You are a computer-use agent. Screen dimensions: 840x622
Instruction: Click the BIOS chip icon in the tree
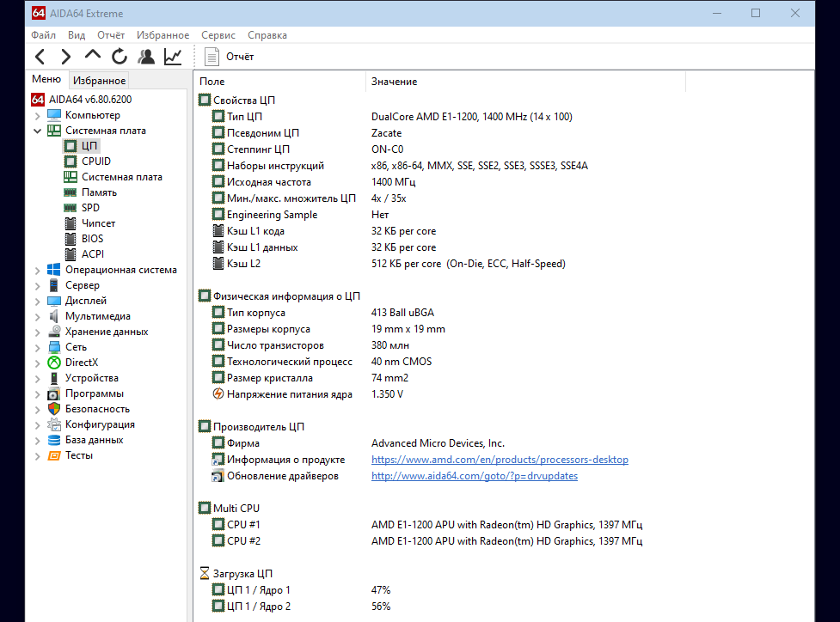click(x=71, y=239)
